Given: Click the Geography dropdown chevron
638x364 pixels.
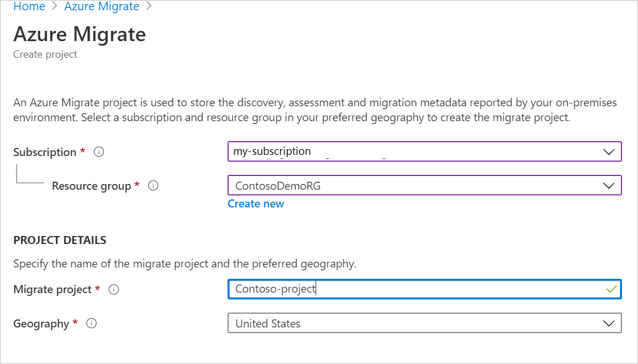Looking at the screenshot, I should (x=609, y=323).
